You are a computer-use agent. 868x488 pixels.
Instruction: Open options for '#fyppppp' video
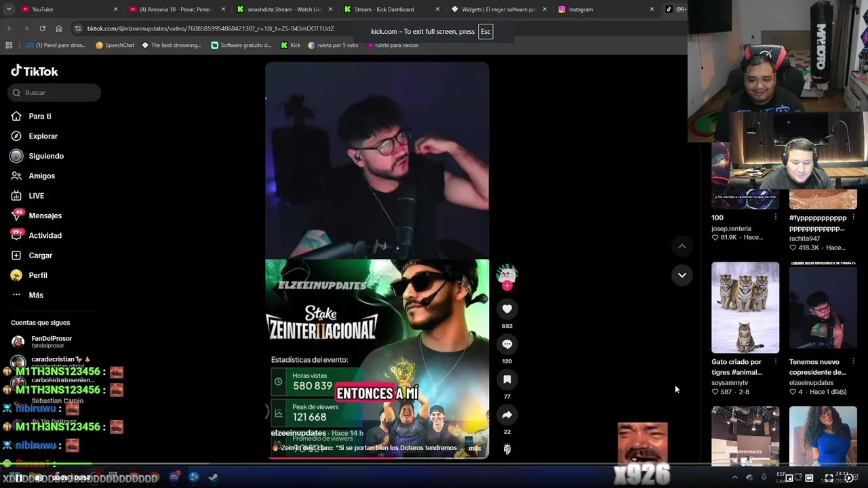[853, 218]
